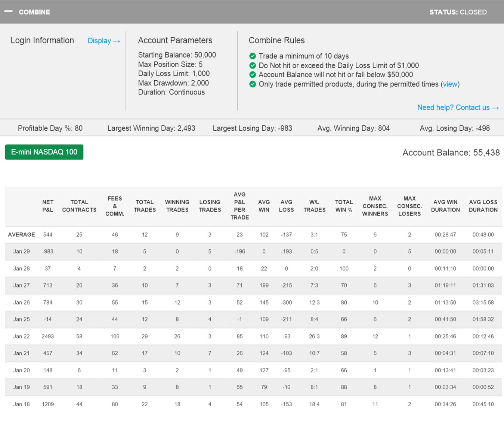Screen dimensions: 504x422
Task: Select the E-mini NASDAQ 100 button
Action: 44,152
